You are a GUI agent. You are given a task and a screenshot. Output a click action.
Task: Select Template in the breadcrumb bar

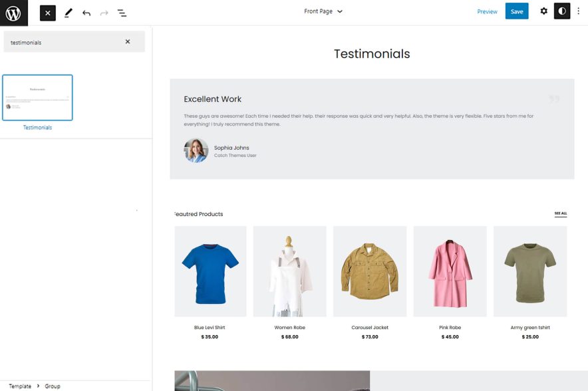coord(20,386)
